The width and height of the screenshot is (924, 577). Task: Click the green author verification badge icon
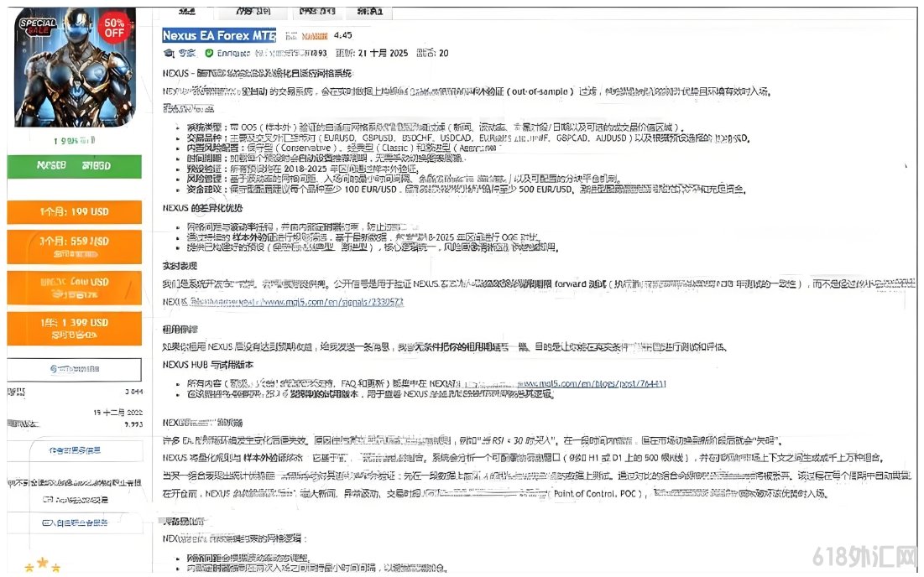click(x=209, y=53)
